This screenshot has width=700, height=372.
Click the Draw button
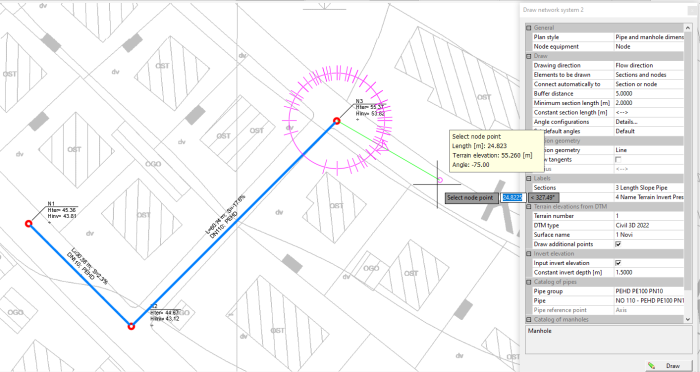pos(668,365)
